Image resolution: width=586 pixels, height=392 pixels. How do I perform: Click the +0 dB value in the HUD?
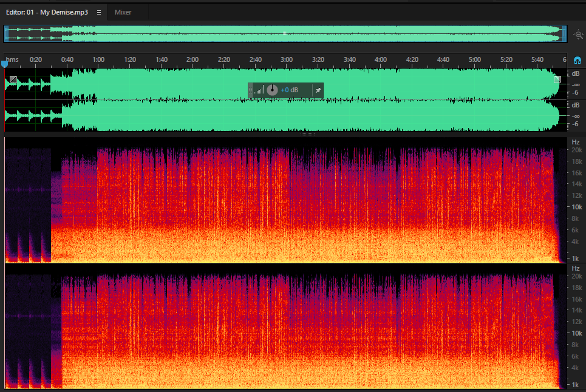(289, 90)
